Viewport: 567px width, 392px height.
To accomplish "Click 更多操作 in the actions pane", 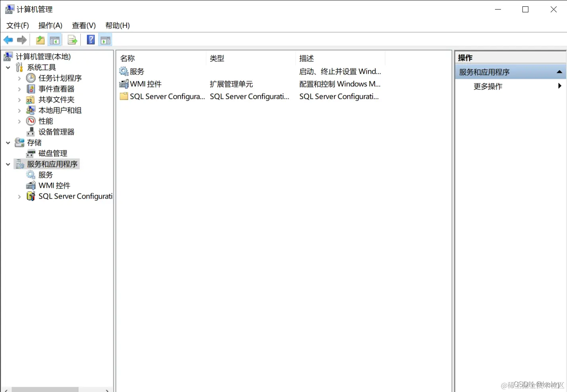I will click(x=488, y=86).
